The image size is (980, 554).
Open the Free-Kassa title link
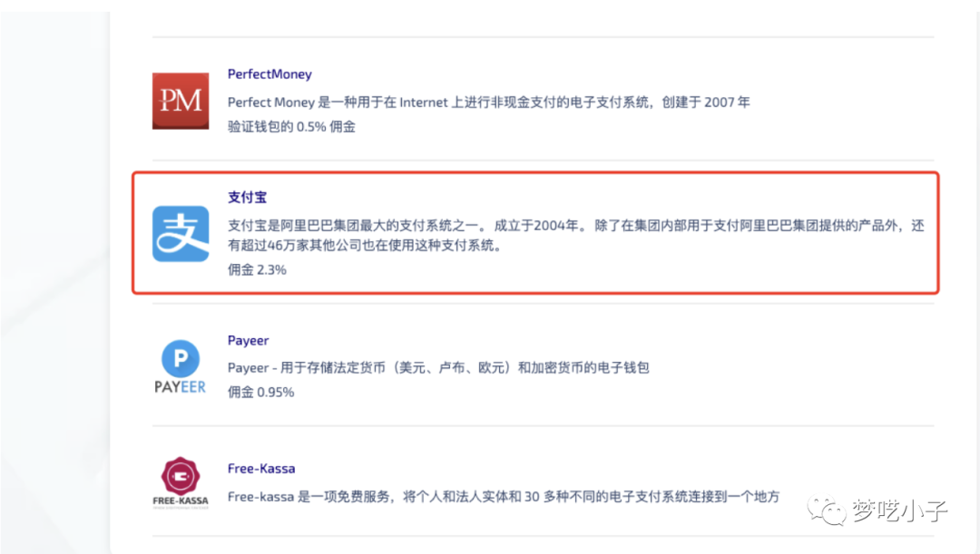click(x=261, y=469)
